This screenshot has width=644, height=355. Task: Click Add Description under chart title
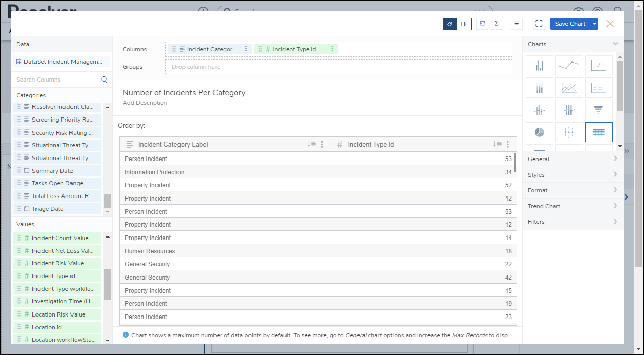[145, 103]
